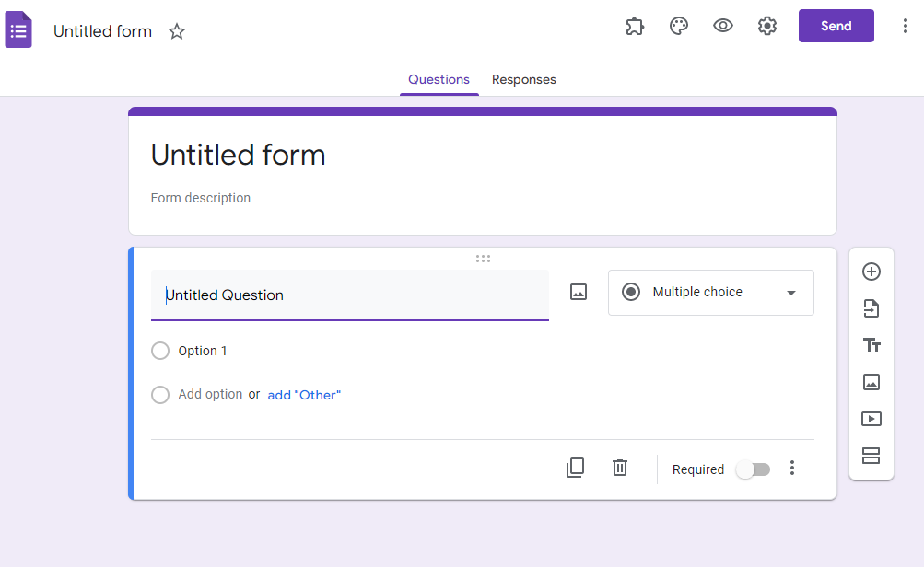
Task: Rename the Untitled form document title in header
Action: [x=102, y=31]
